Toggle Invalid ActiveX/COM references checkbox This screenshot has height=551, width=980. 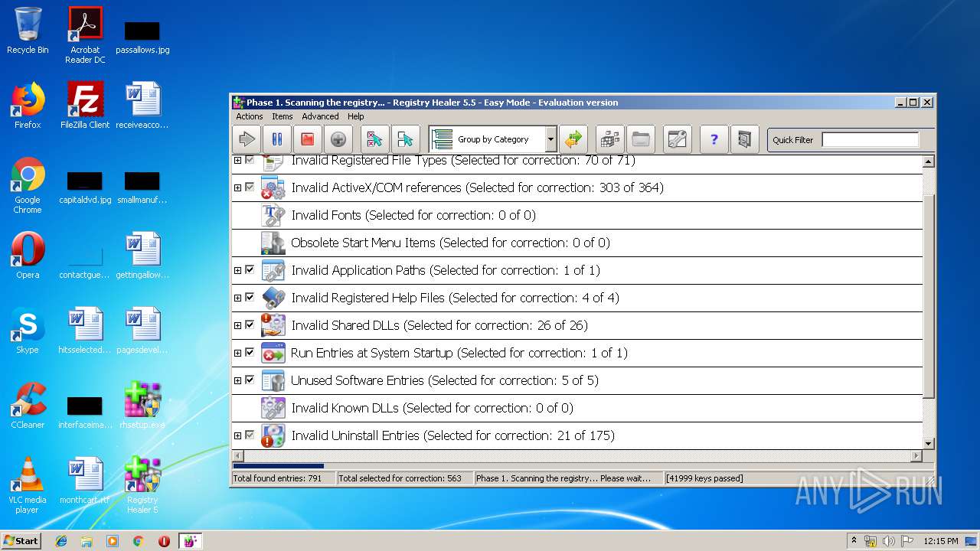(x=250, y=187)
